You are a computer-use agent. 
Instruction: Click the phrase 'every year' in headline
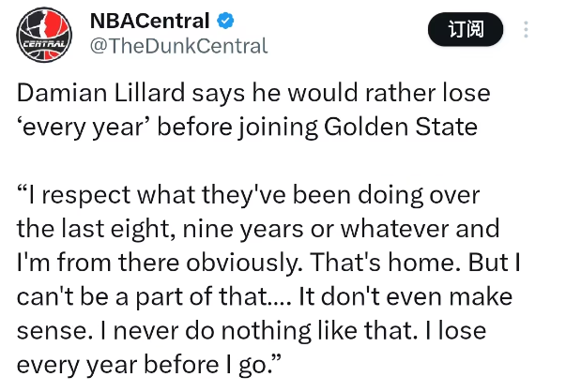point(79,128)
